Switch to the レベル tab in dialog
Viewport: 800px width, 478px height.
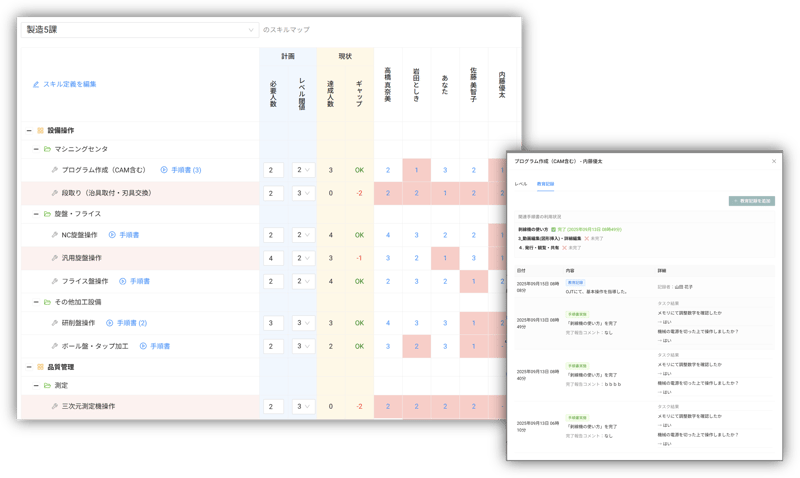[x=521, y=184]
